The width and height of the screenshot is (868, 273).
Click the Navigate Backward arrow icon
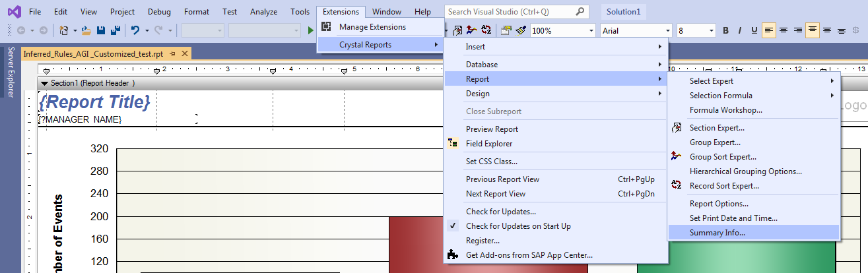pyautogui.click(x=20, y=30)
